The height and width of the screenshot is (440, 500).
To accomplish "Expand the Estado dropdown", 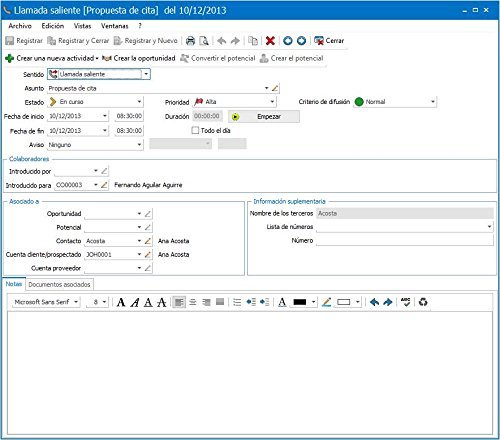I will point(139,102).
